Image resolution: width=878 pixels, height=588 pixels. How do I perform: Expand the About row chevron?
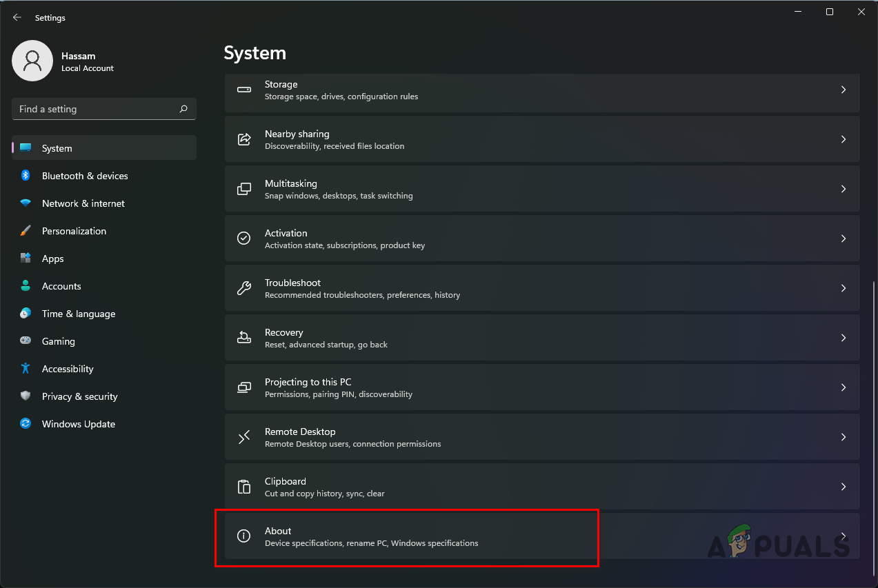point(843,536)
